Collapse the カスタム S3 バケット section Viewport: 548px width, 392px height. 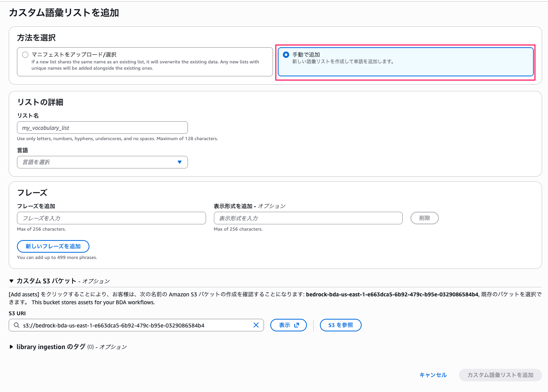tap(11, 281)
